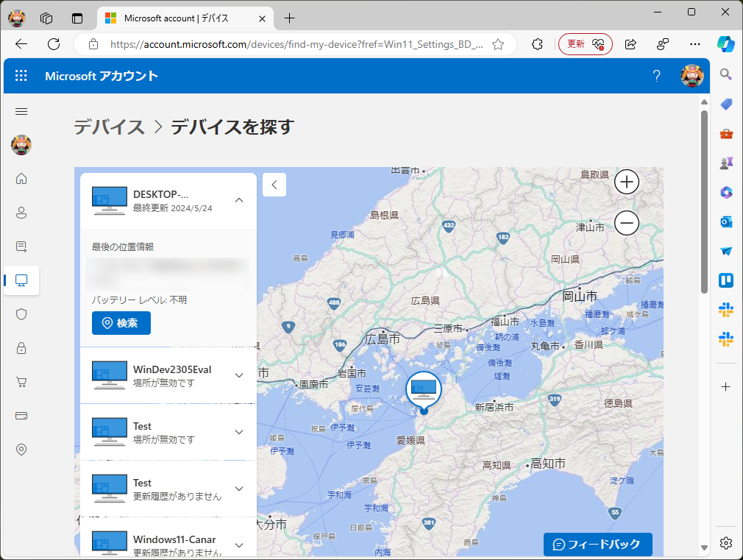Open the shopping cart icon in the sidebar

21,382
